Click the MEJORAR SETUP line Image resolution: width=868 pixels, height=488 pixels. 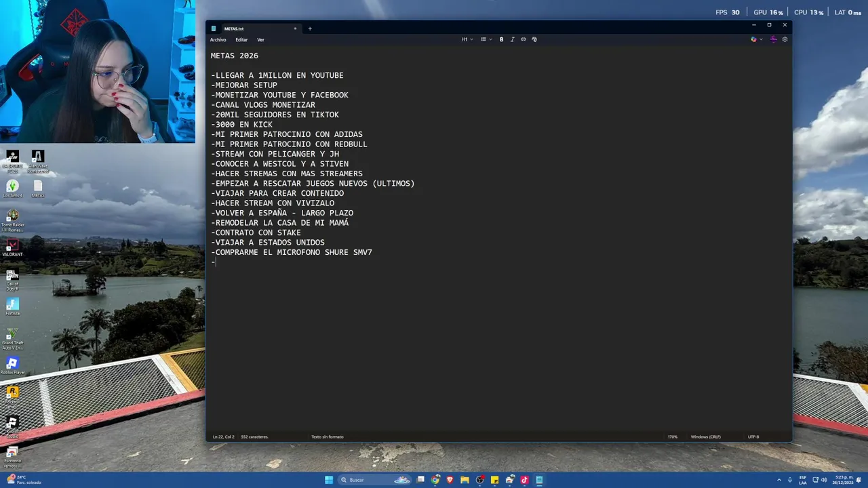244,85
